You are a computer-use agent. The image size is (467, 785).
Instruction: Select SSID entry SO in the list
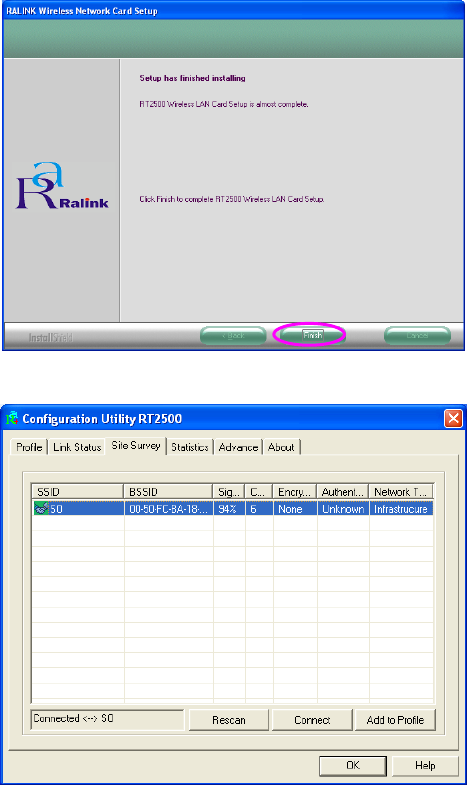click(57, 509)
